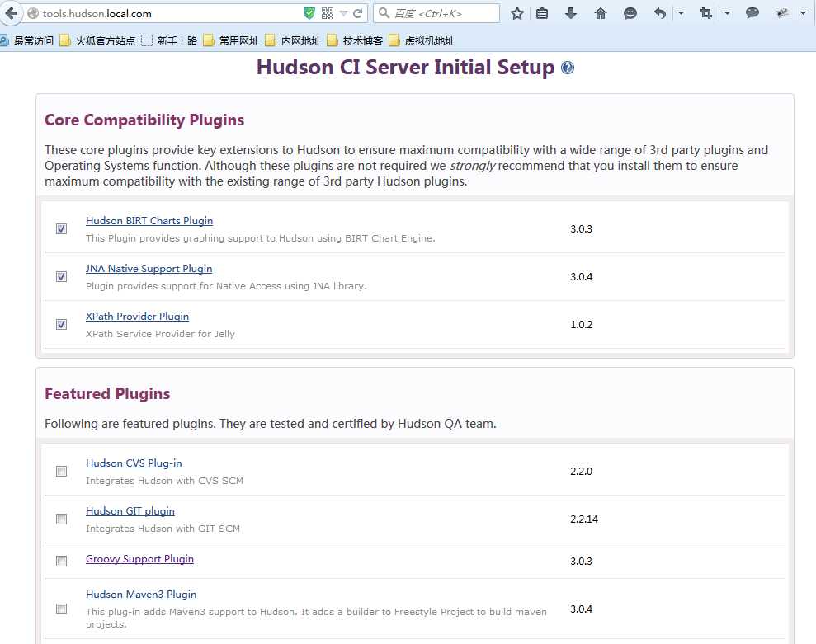This screenshot has width=816, height=644.
Task: Open the 最常访问 bookmark
Action: point(27,40)
